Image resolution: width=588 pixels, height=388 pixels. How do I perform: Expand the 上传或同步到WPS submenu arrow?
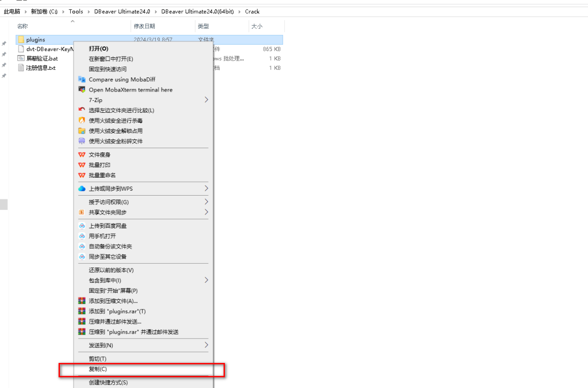(206, 189)
